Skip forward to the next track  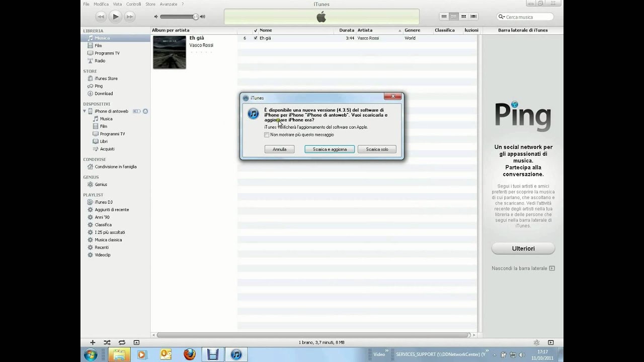tap(130, 17)
